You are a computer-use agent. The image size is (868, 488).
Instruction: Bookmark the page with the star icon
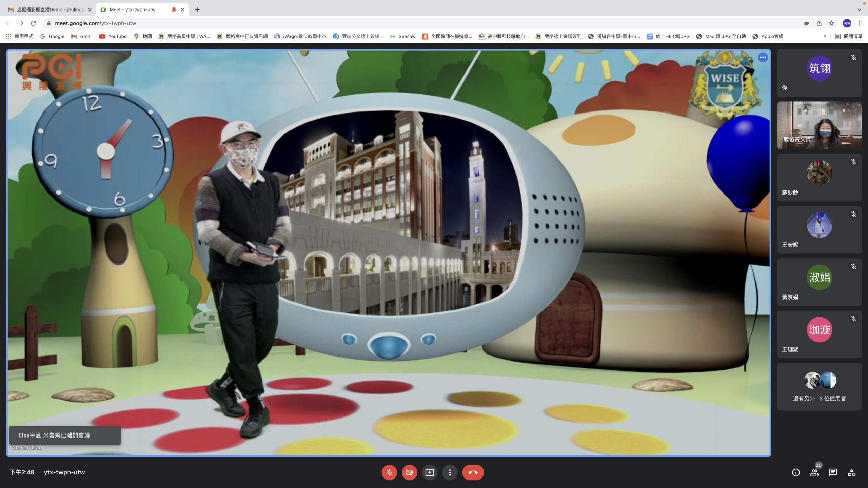tap(831, 23)
